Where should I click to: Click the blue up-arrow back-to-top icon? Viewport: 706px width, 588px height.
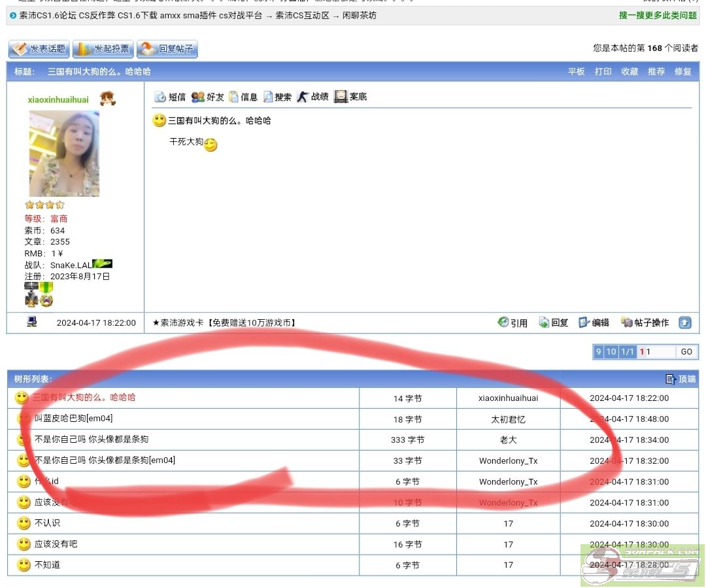(684, 322)
